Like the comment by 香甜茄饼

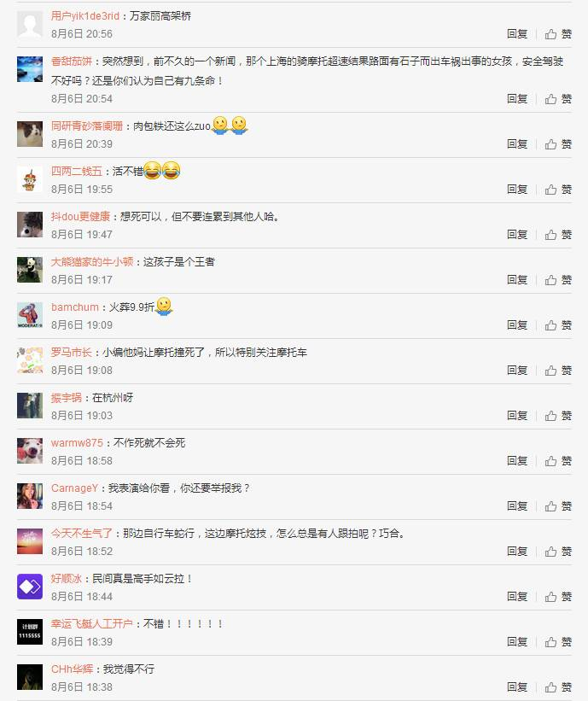[x=558, y=99]
